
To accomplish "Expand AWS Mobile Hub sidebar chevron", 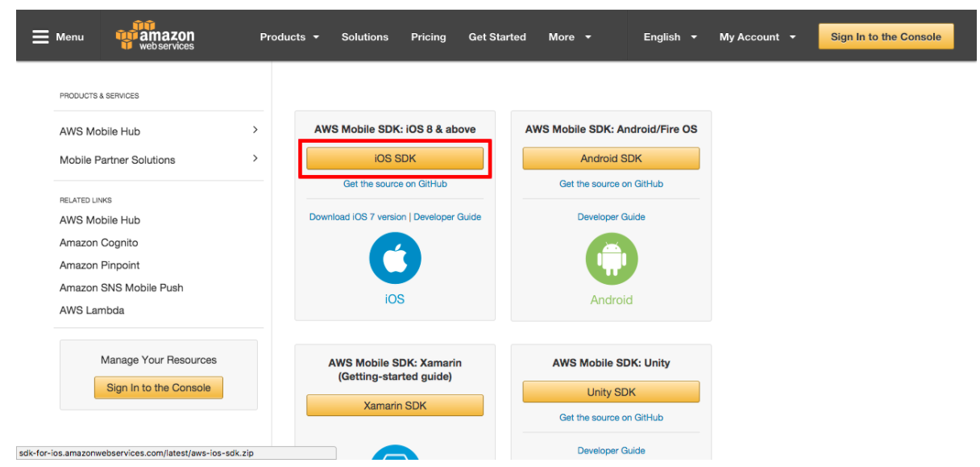I will click(255, 130).
